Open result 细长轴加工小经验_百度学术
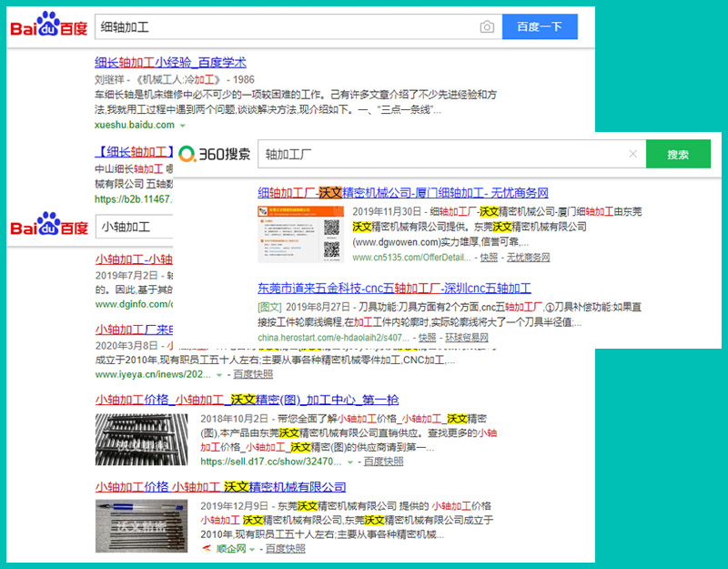Screen dimensions: 728x569 tap(170, 62)
